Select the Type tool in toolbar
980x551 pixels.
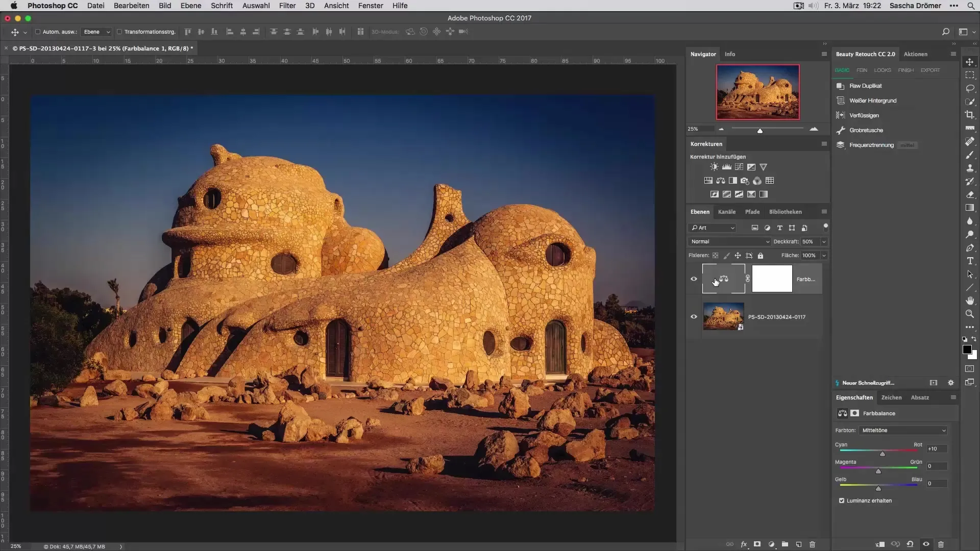[970, 261]
